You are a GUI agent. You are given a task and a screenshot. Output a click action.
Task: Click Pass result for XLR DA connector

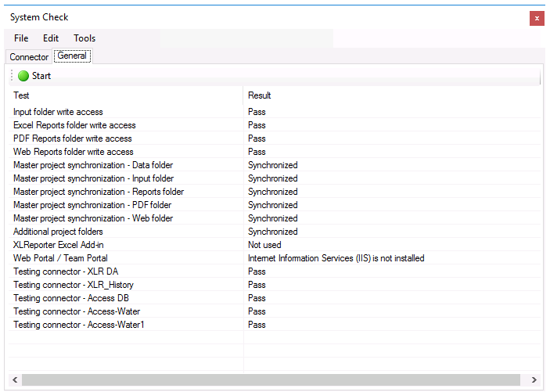tap(257, 272)
